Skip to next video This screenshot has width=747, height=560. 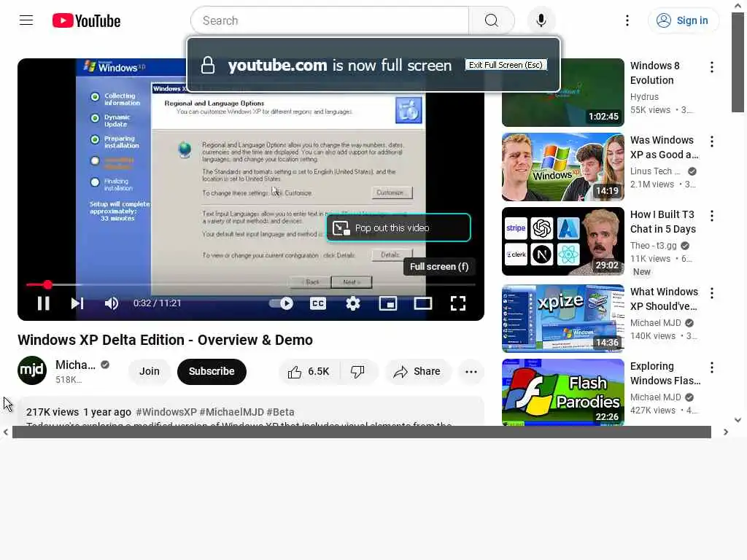(77, 303)
